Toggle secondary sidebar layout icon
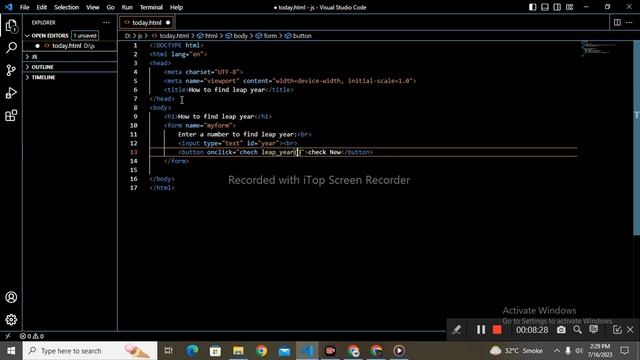This screenshot has width=640, height=360. (557, 7)
